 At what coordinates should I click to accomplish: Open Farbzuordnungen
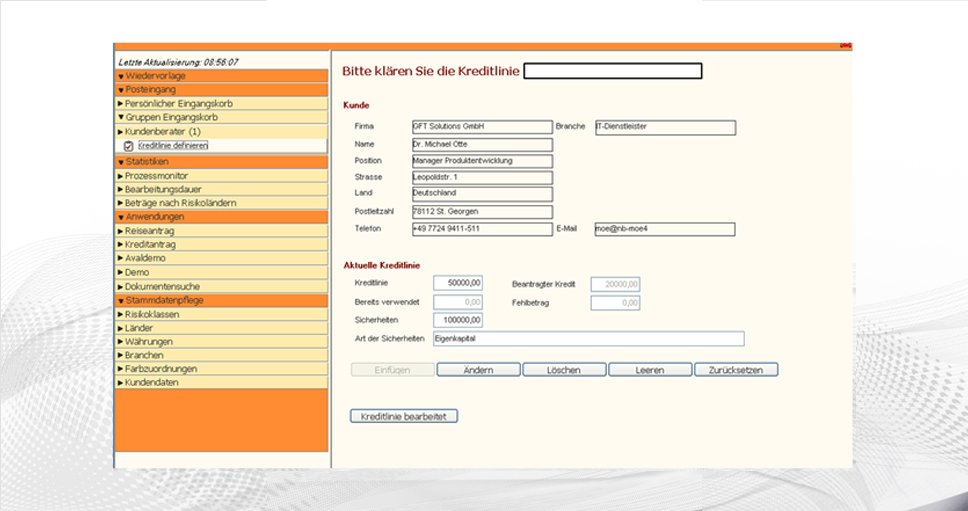pyautogui.click(x=221, y=369)
